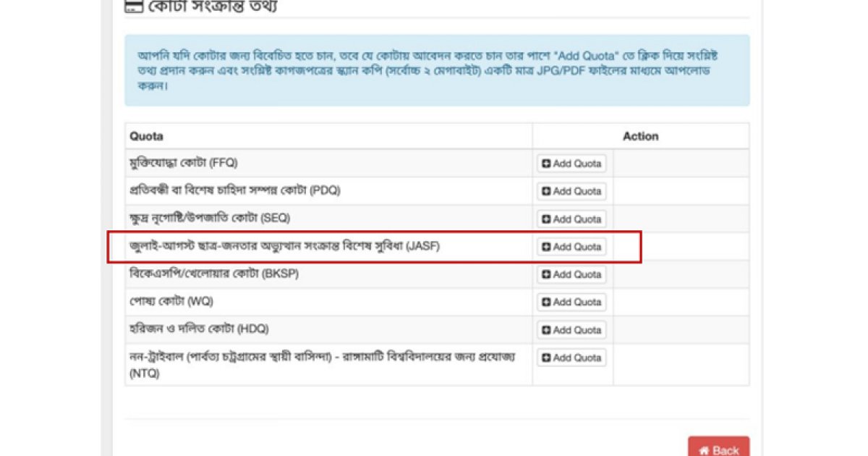Click the ক্ষুদ্র নৃগোষ্ঠি/উপজাতি কোটা (SEQ) label
The image size is (868, 456).
point(210,219)
